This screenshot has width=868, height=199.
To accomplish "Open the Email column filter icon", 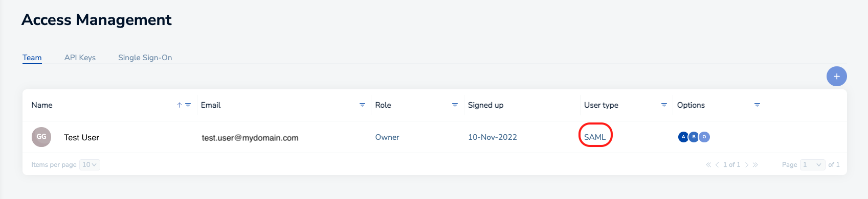I will click(362, 105).
